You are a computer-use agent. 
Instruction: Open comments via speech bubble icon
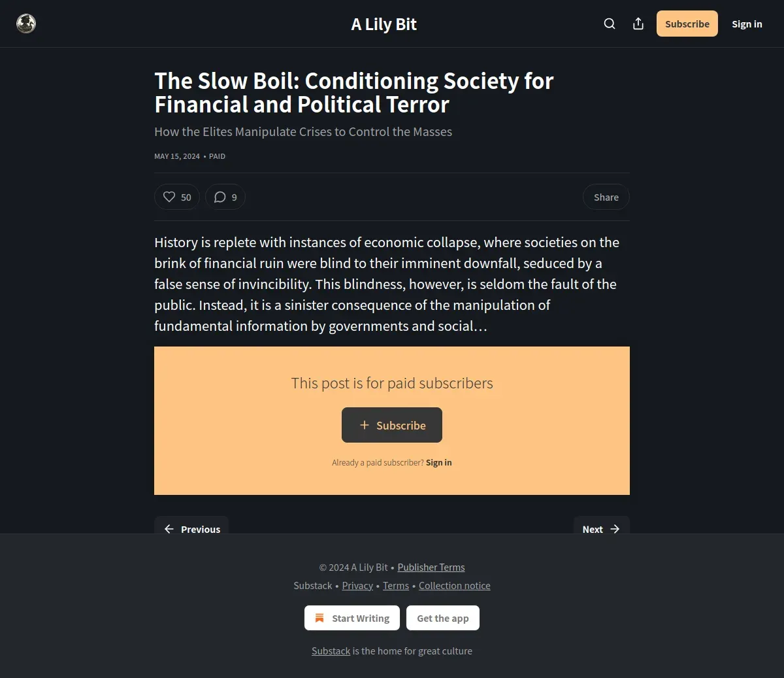pos(220,197)
